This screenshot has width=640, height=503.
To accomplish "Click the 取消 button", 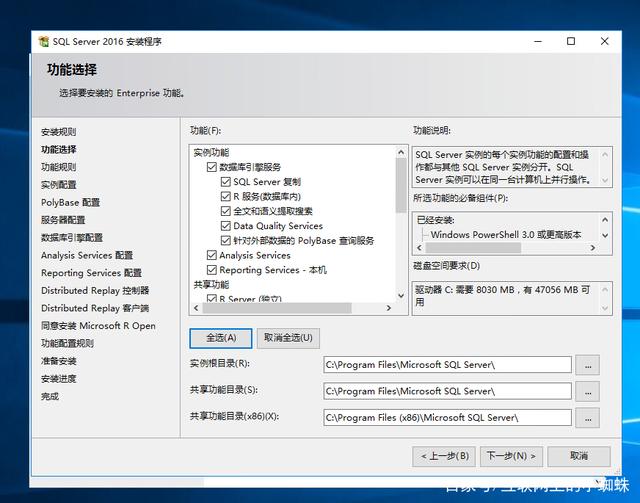I will coord(579,456).
